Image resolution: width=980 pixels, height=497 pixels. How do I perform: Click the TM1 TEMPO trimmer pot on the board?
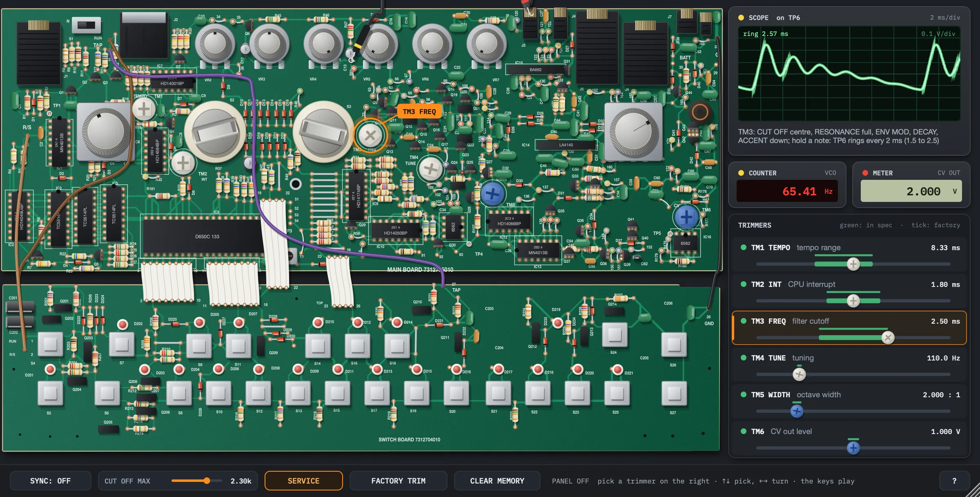click(x=144, y=109)
